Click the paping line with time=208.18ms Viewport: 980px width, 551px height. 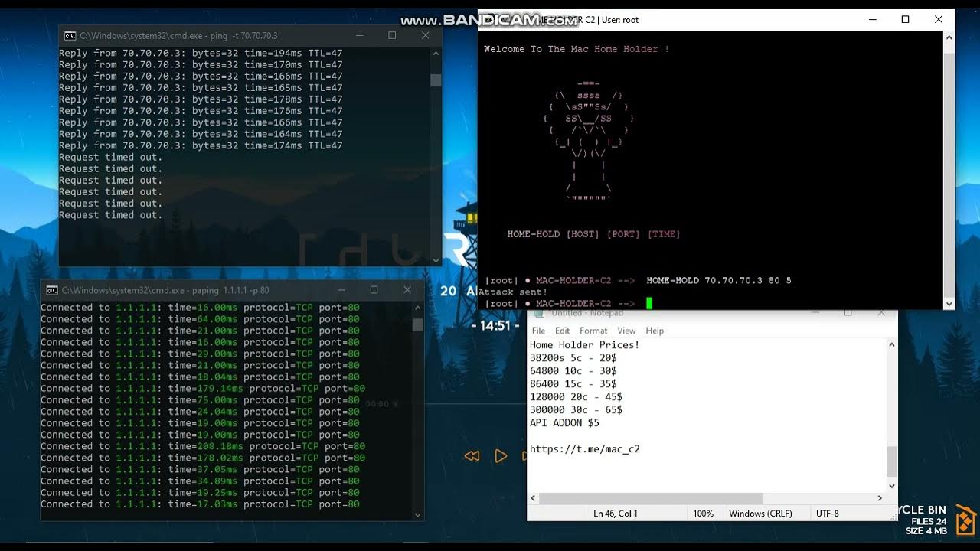[x=203, y=446]
